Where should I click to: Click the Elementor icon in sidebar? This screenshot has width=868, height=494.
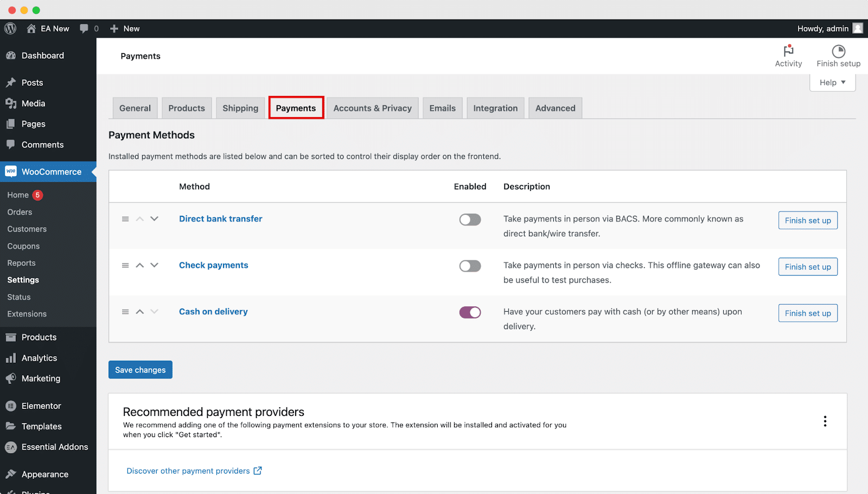[11, 406]
